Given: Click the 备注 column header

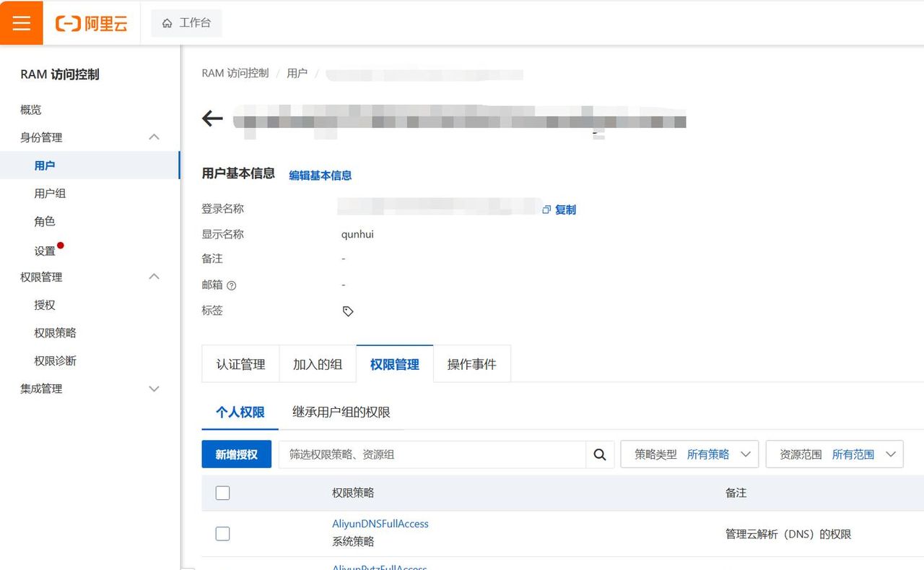Looking at the screenshot, I should tap(736, 493).
